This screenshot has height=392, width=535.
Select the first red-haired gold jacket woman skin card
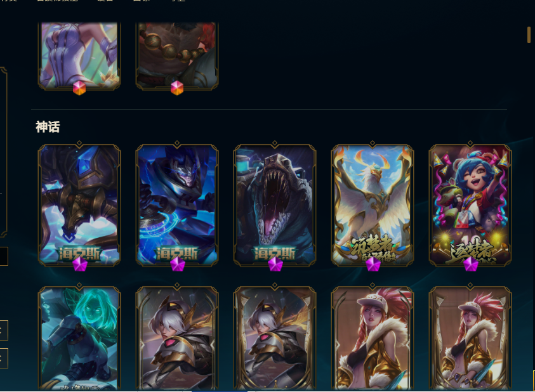pyautogui.click(x=373, y=339)
